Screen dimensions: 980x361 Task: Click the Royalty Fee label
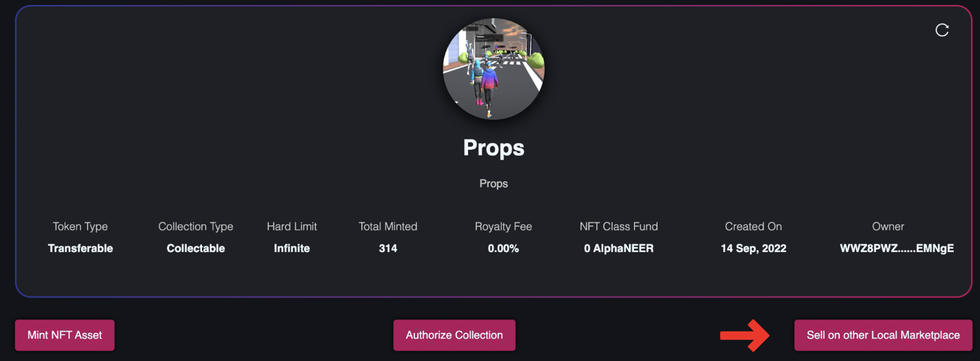click(x=503, y=226)
